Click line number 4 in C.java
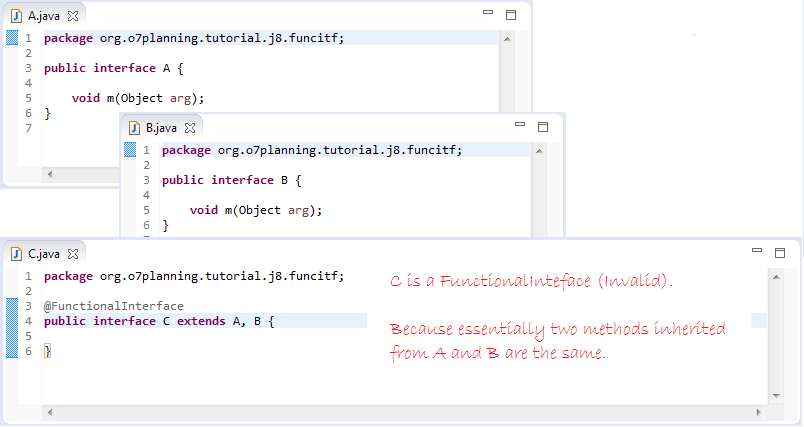The height and width of the screenshot is (427, 804). (28, 321)
